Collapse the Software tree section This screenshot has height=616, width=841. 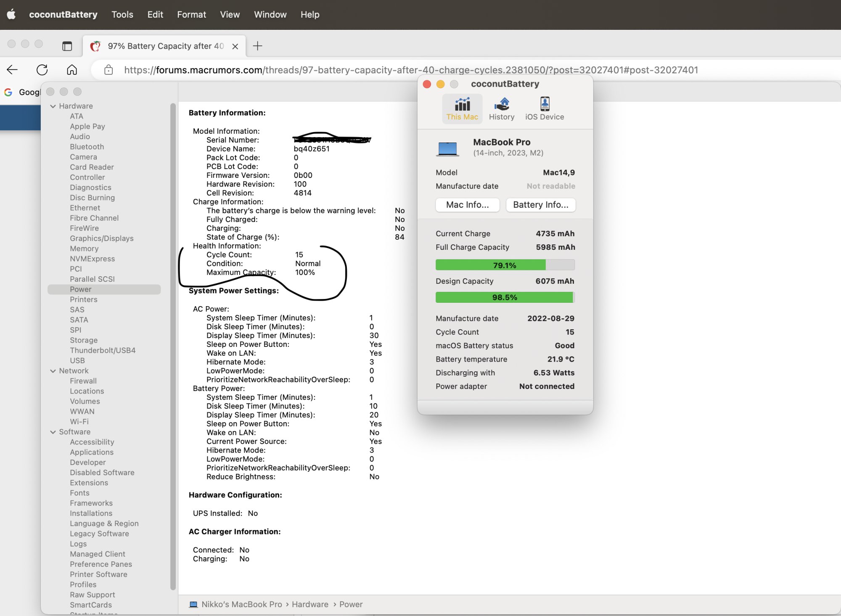pyautogui.click(x=53, y=432)
